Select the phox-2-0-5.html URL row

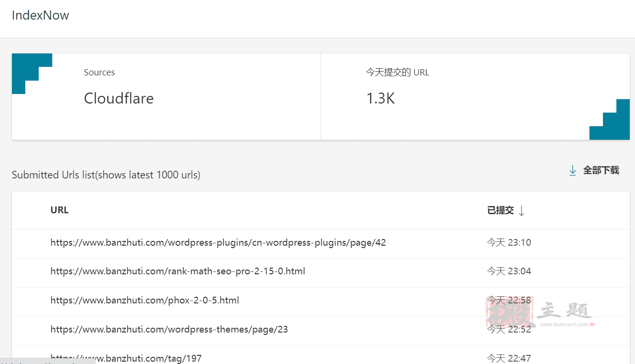(321, 302)
